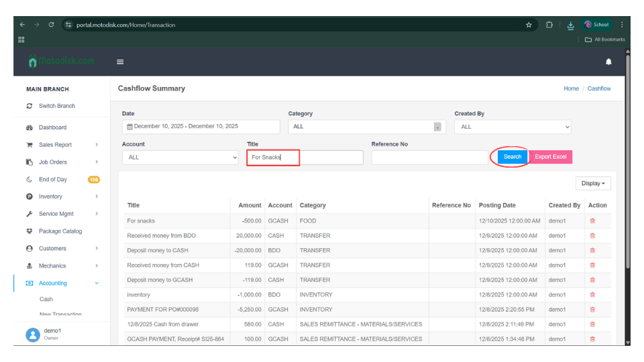Open Dashboard from sidebar
Screen dimensions: 644x362
pos(52,127)
